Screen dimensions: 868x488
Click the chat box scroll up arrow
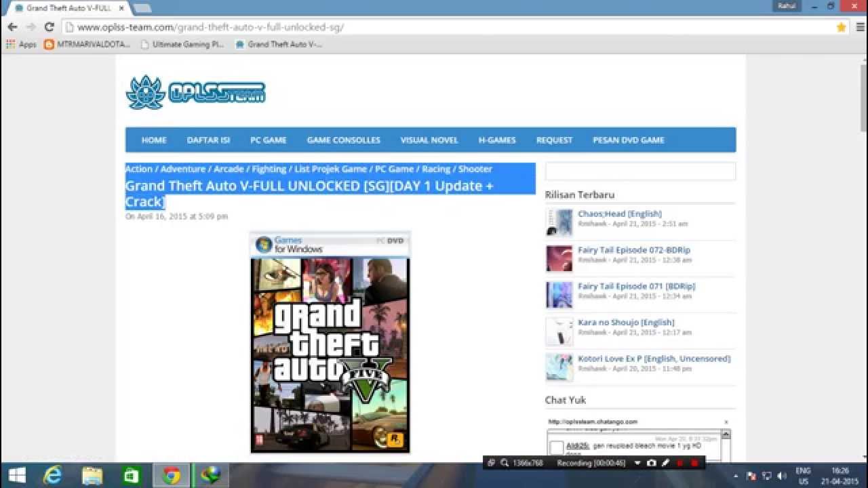[726, 434]
